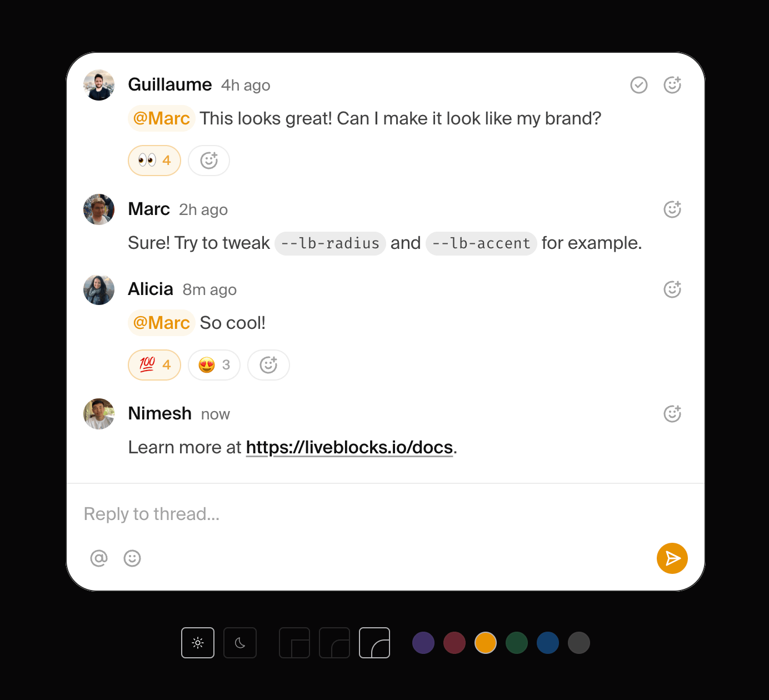Click the @Marc mention in Alicia's comment
This screenshot has height=700, width=769.
click(161, 323)
